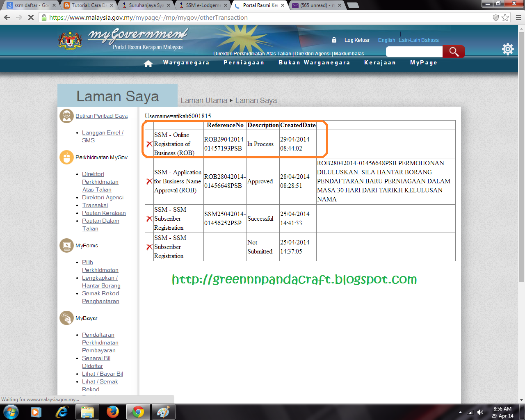
Task: Open the settings gear at top right
Action: pos(508,48)
